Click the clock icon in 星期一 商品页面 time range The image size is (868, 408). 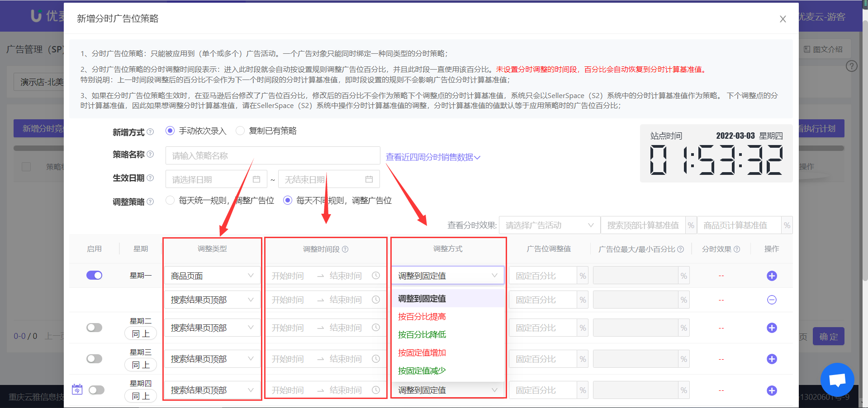point(375,276)
